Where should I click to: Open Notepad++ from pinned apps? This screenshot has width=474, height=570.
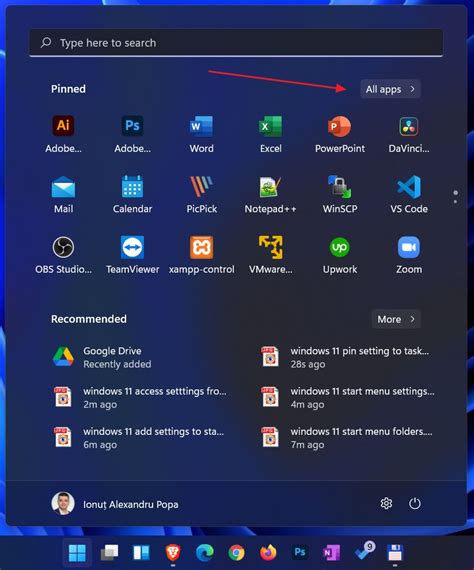pyautogui.click(x=270, y=194)
